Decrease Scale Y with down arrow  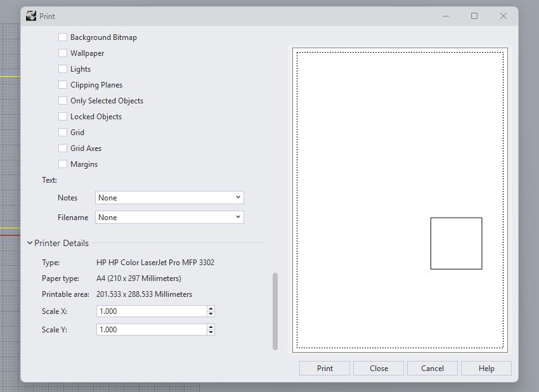[x=211, y=332]
